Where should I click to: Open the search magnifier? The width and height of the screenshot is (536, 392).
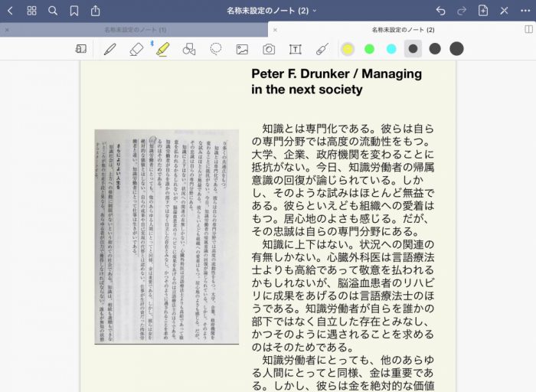click(x=53, y=11)
